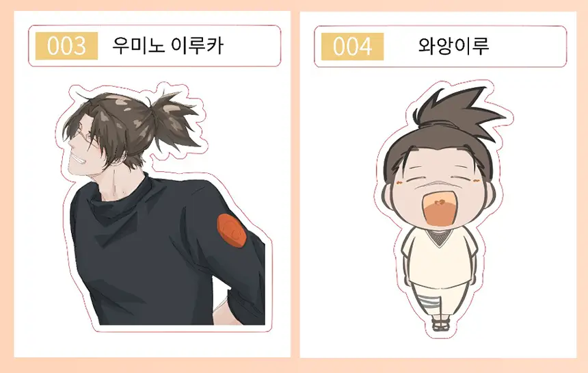Click the orange swirl patch on sleeve

pyautogui.click(x=232, y=231)
